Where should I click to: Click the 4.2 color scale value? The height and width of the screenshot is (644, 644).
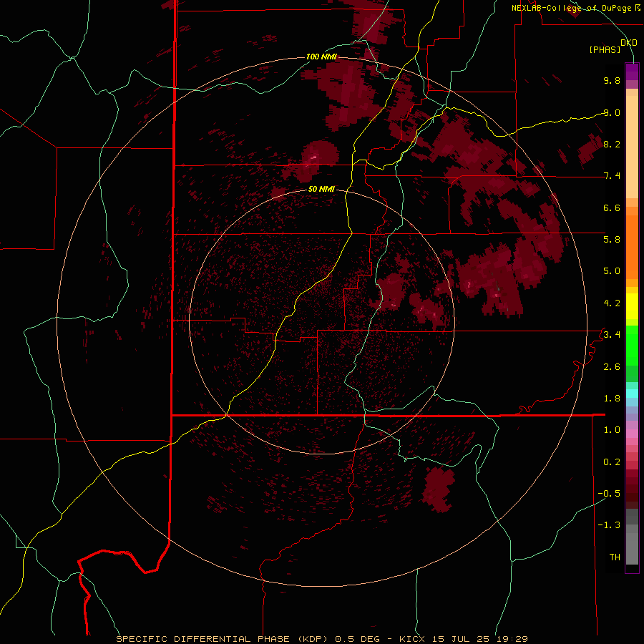612,303
